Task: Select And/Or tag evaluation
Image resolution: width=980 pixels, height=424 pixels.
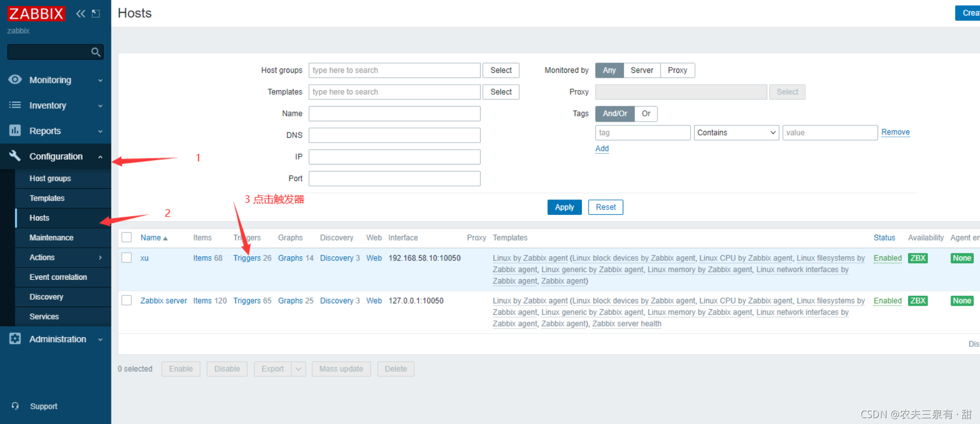Action: [x=615, y=114]
